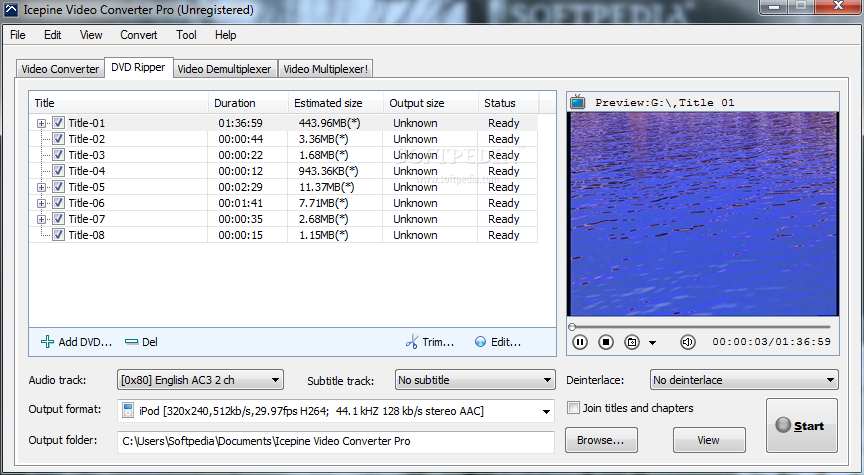The height and width of the screenshot is (475, 864).
Task: Enable Join titles and chapters
Action: (x=574, y=408)
